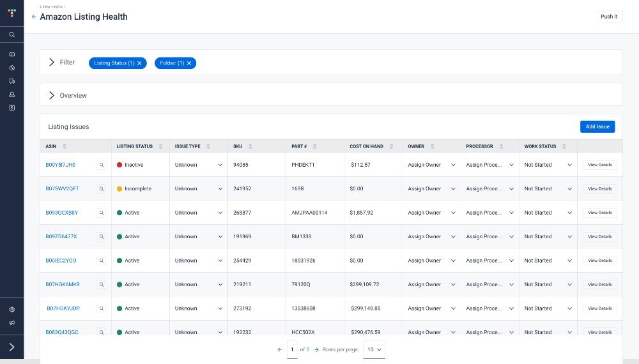639x364 pixels.
Task: Click magnifier icon for ASIN B093QCXB8Y
Action: point(102,213)
